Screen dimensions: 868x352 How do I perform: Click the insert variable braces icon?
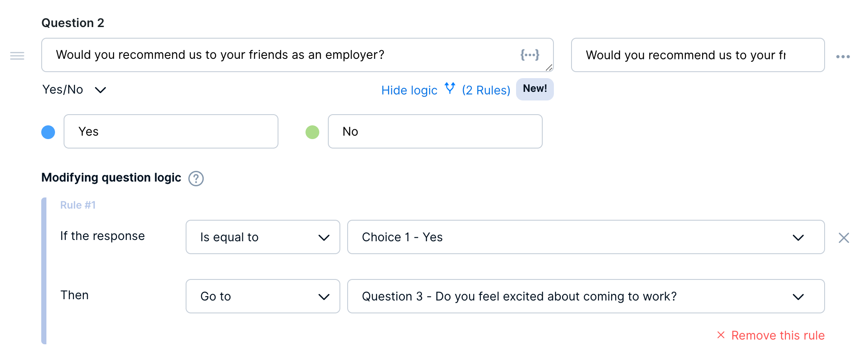click(529, 55)
